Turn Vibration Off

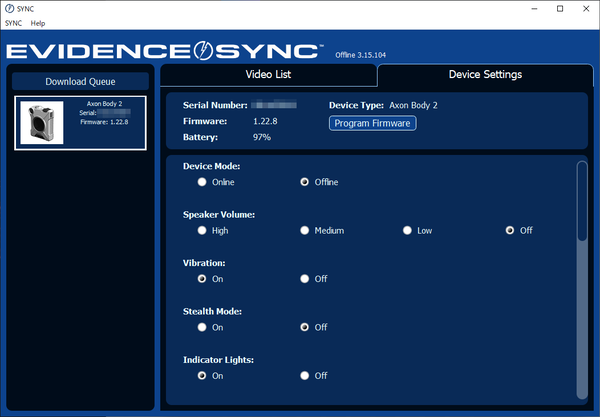[x=306, y=279]
